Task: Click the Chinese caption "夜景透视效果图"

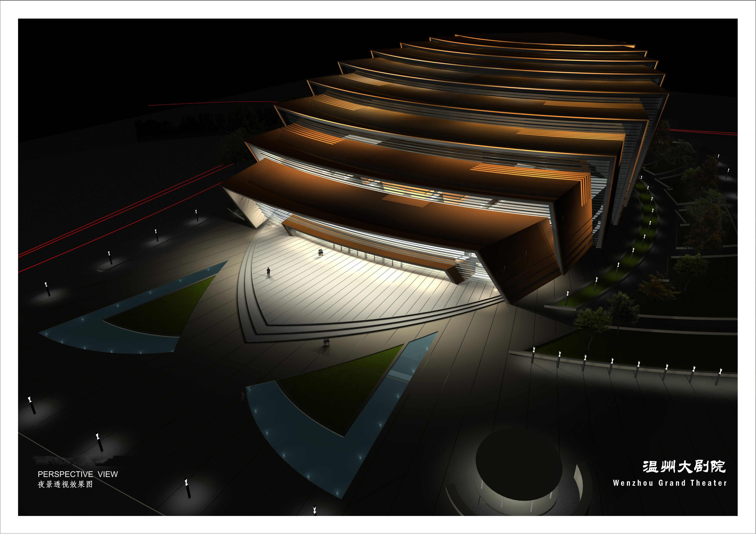Action: point(65,484)
